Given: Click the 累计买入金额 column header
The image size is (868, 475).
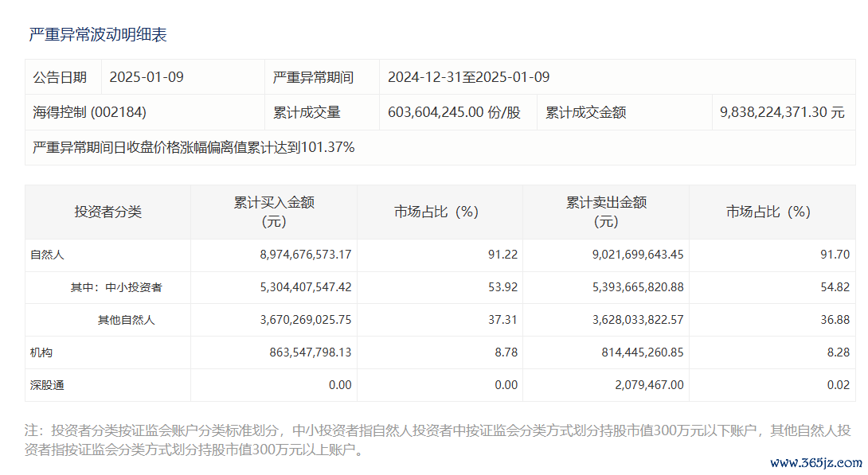Looking at the screenshot, I should tap(274, 212).
